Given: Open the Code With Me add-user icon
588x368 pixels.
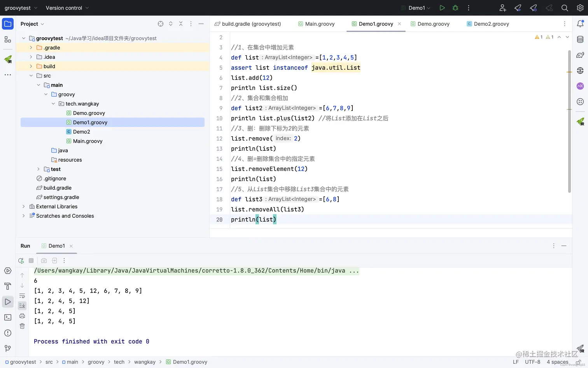Looking at the screenshot, I should (502, 8).
